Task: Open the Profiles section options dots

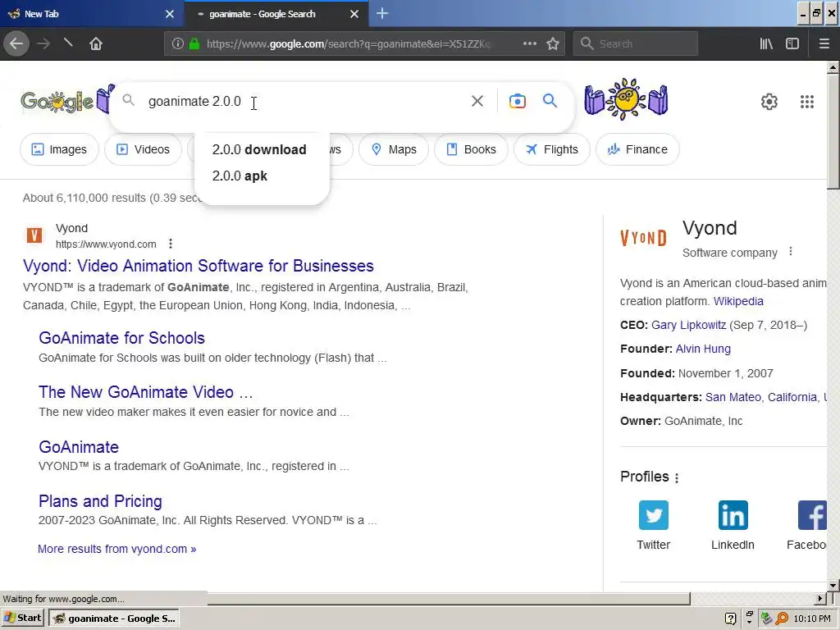Action: pyautogui.click(x=677, y=478)
